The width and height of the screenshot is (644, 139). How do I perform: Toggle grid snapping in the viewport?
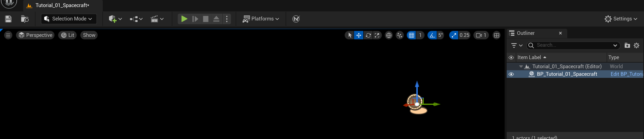[411, 35]
